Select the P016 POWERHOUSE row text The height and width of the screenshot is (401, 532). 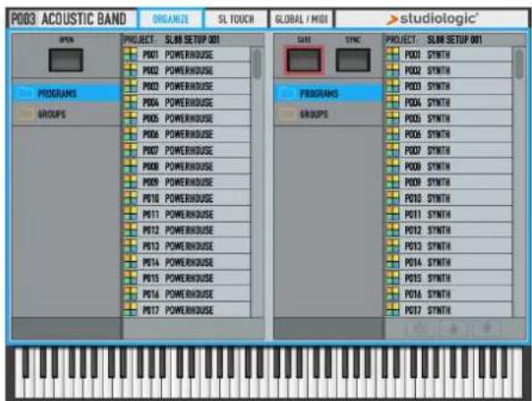178,294
